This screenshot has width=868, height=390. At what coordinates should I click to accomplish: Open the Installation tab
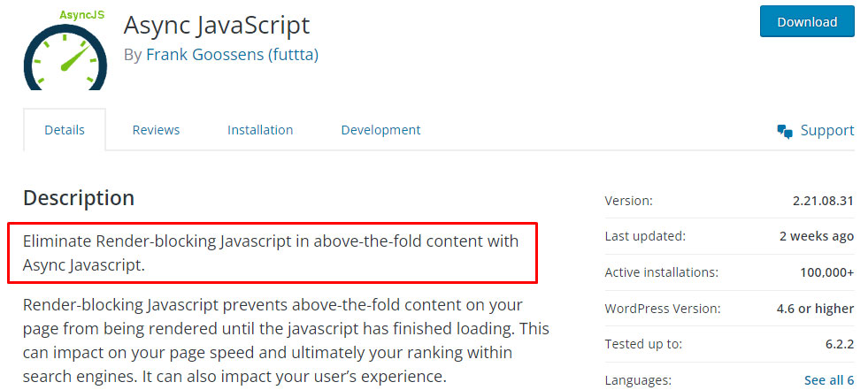tap(260, 129)
